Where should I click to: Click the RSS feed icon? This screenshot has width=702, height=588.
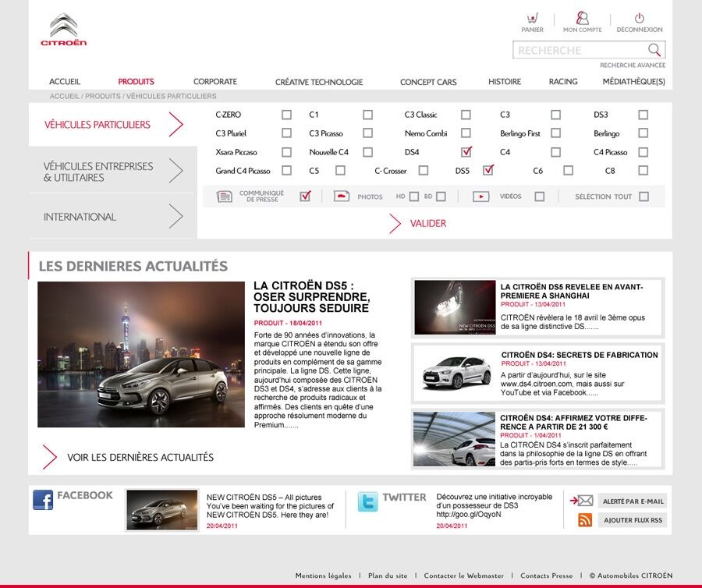(585, 520)
